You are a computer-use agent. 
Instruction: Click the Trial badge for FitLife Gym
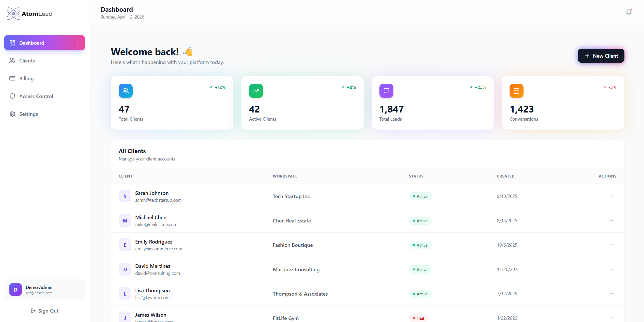point(418,318)
